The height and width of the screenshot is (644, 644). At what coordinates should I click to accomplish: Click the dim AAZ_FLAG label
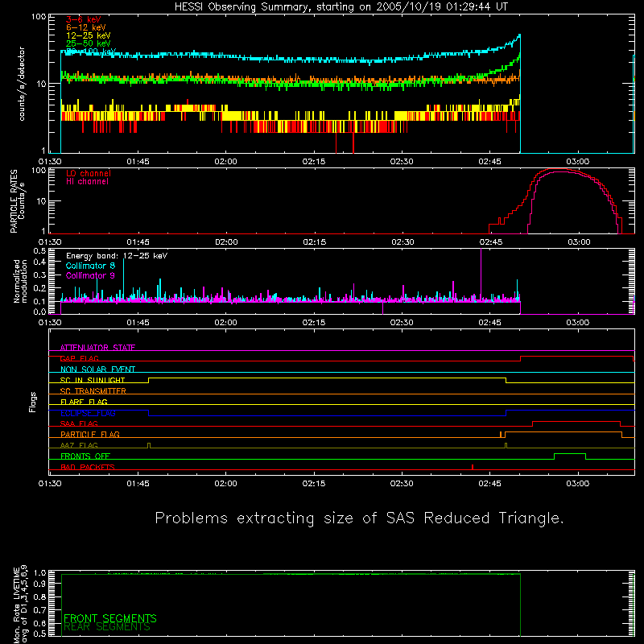coord(79,445)
